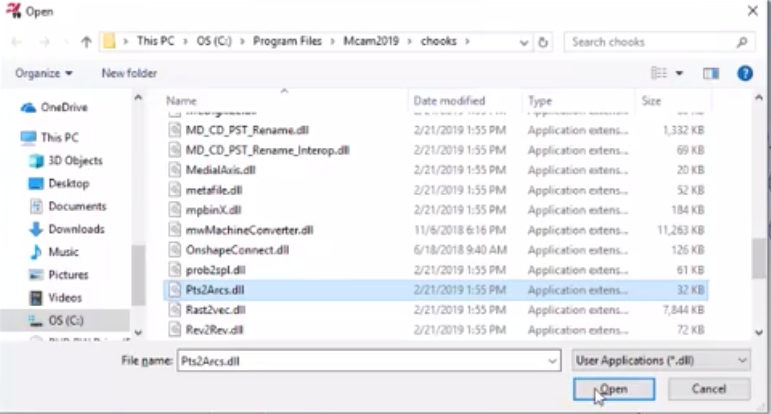This screenshot has width=771, height=414.
Task: Click file icon of MedialAxis.dll
Action: pos(175,170)
